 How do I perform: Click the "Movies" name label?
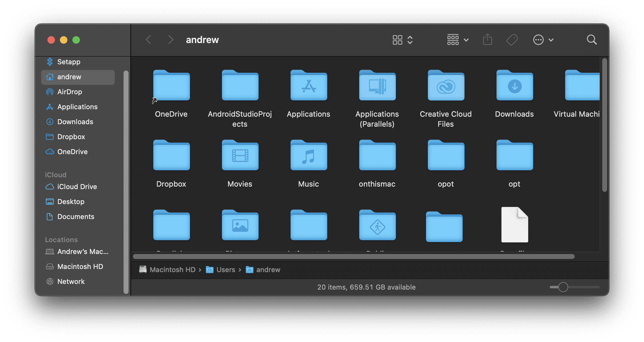[x=240, y=184]
